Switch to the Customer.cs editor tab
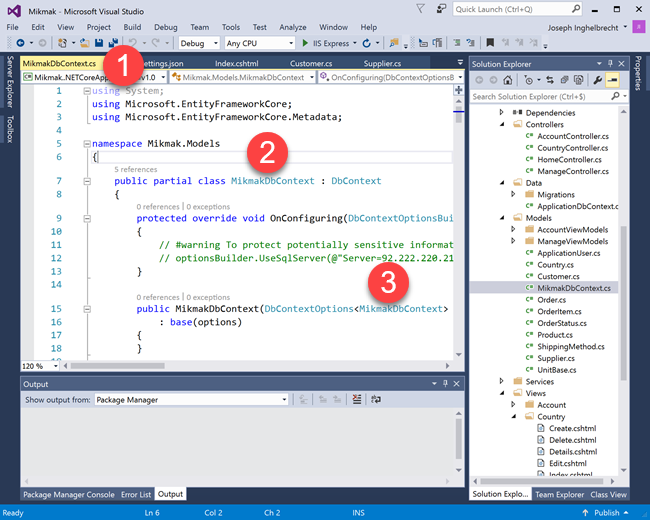This screenshot has height=520, width=650. tap(311, 63)
